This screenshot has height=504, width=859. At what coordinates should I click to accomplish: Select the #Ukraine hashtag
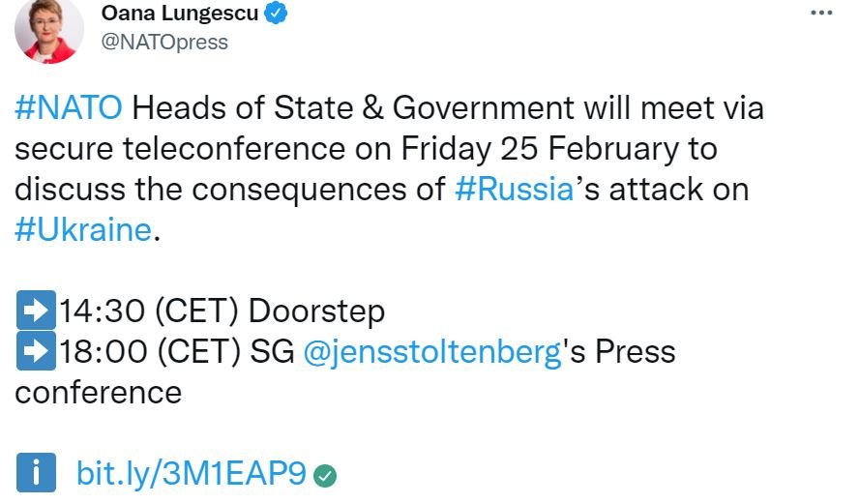point(83,229)
